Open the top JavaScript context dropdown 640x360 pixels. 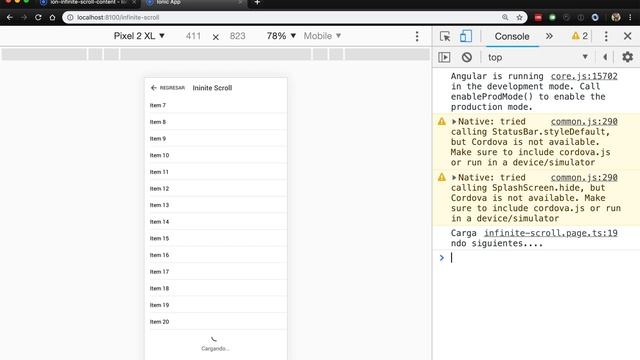[x=538, y=57]
